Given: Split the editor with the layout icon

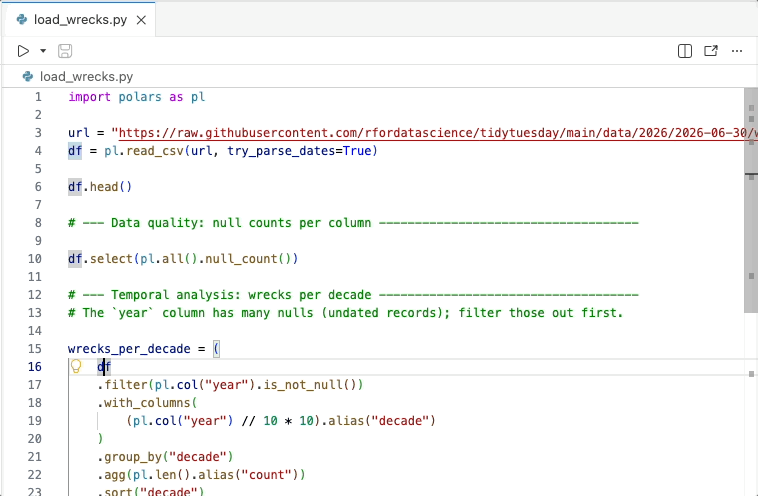Looking at the screenshot, I should (x=685, y=51).
